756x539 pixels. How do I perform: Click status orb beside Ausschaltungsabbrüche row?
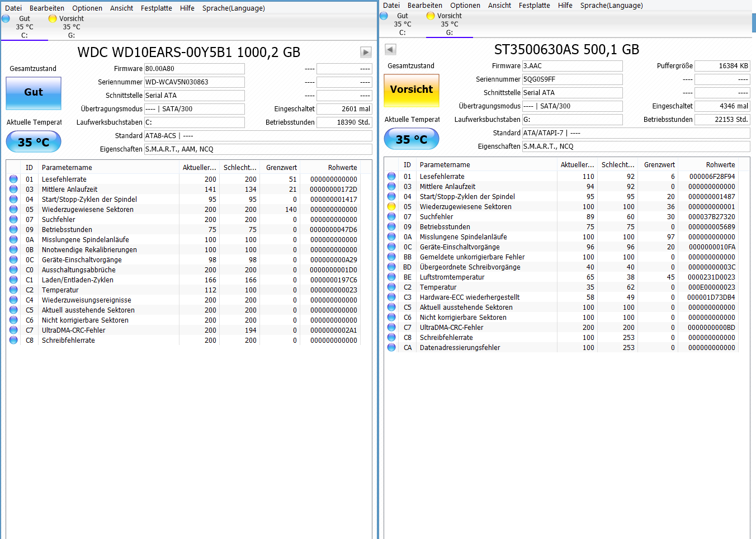pyautogui.click(x=13, y=269)
